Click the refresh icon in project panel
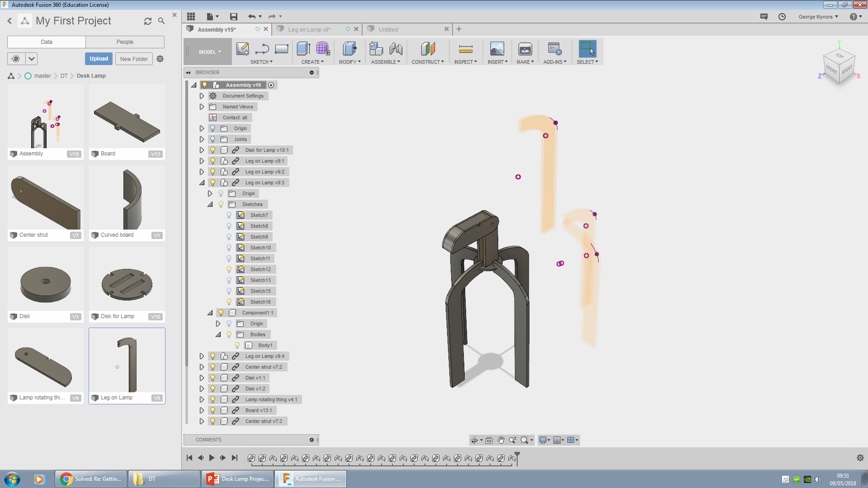 pyautogui.click(x=148, y=21)
